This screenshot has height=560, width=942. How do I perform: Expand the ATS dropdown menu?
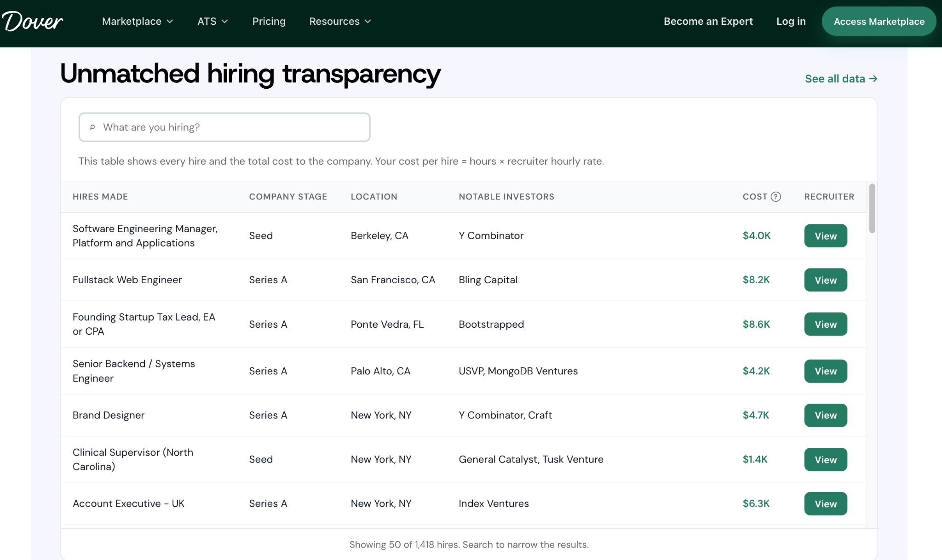[x=213, y=21]
